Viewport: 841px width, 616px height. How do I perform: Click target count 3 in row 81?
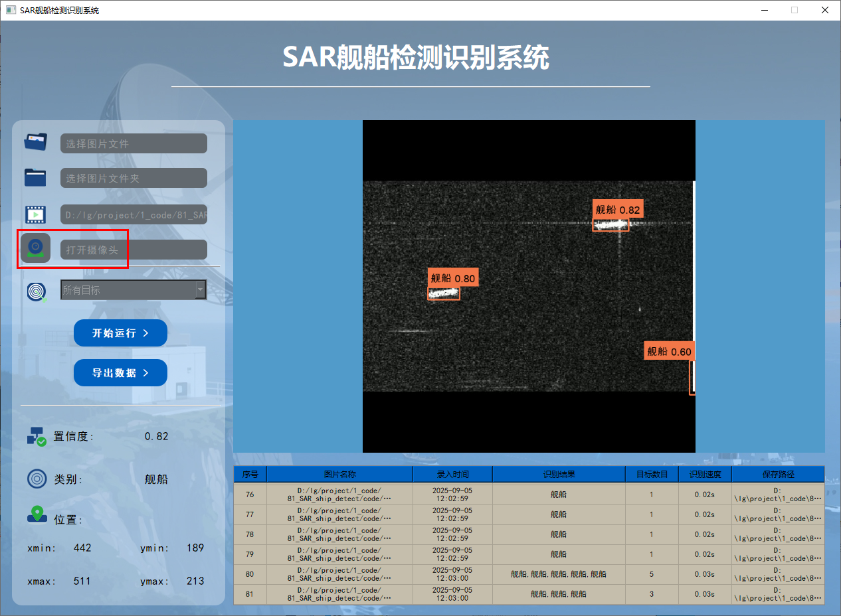(x=652, y=594)
